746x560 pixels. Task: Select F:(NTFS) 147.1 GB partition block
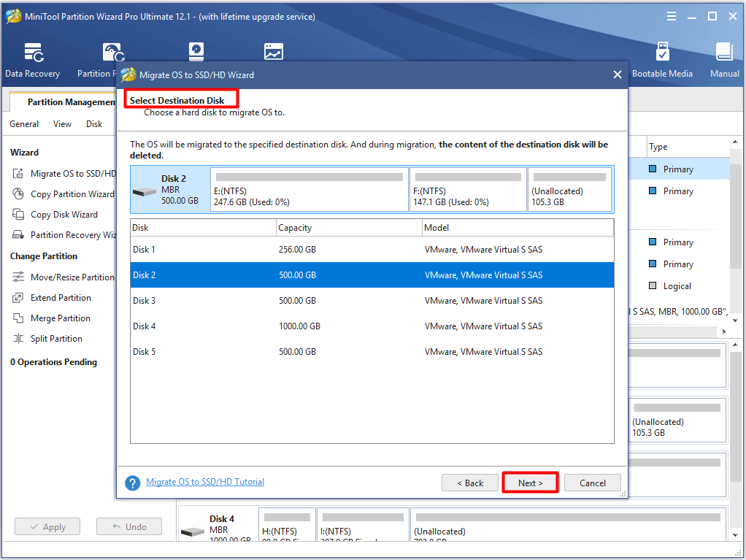(x=468, y=189)
